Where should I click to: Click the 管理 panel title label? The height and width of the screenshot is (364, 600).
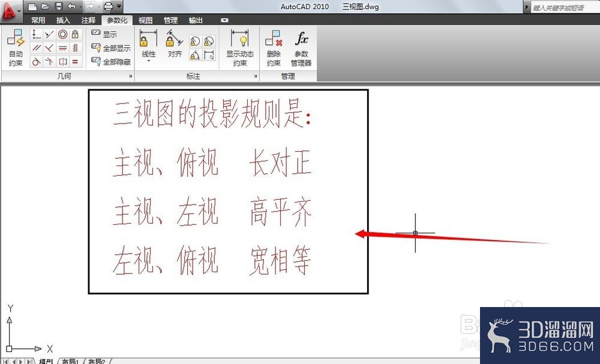(288, 76)
